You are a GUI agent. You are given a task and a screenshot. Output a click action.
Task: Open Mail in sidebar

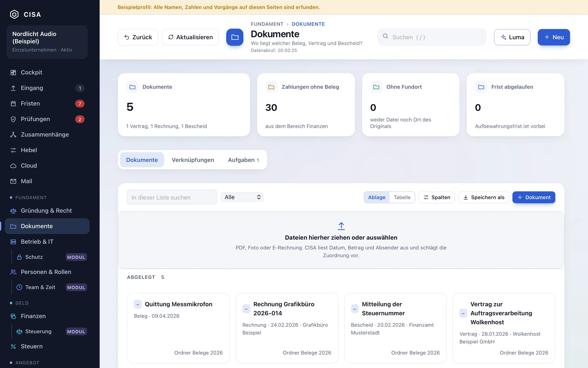click(47, 181)
